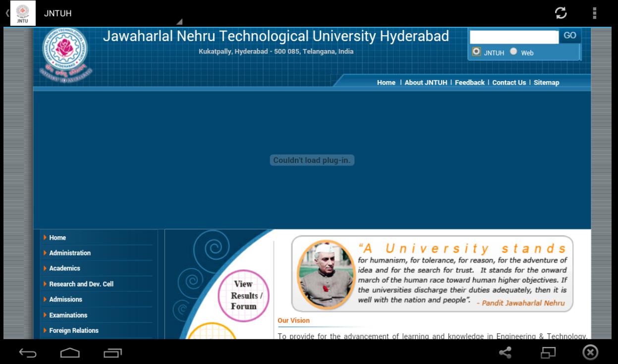Click the GO search button
This screenshot has width=618, height=364.
(x=570, y=36)
